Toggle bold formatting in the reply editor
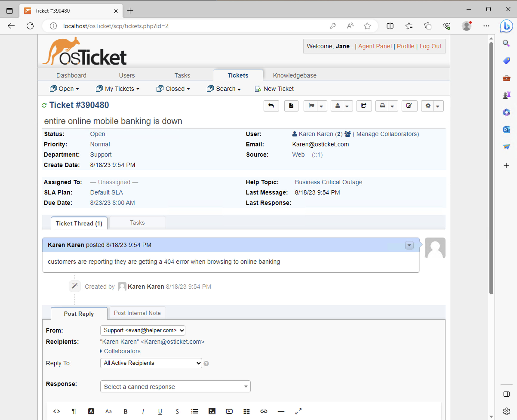Viewport: 517px width, 420px height. (x=126, y=411)
